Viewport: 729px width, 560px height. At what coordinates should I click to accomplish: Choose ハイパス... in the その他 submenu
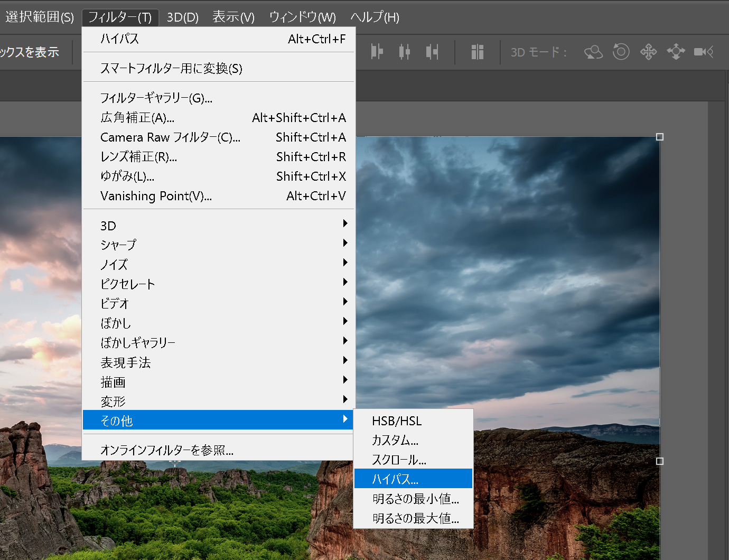tap(395, 479)
